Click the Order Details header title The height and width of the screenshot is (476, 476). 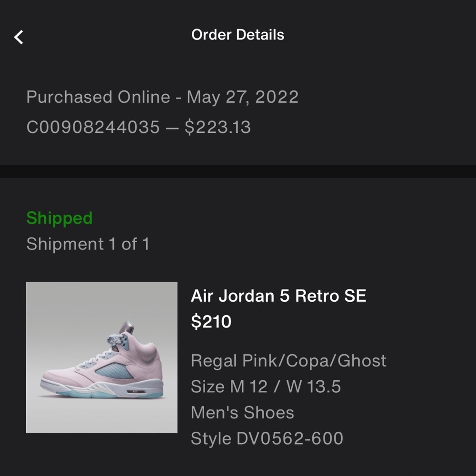(238, 34)
